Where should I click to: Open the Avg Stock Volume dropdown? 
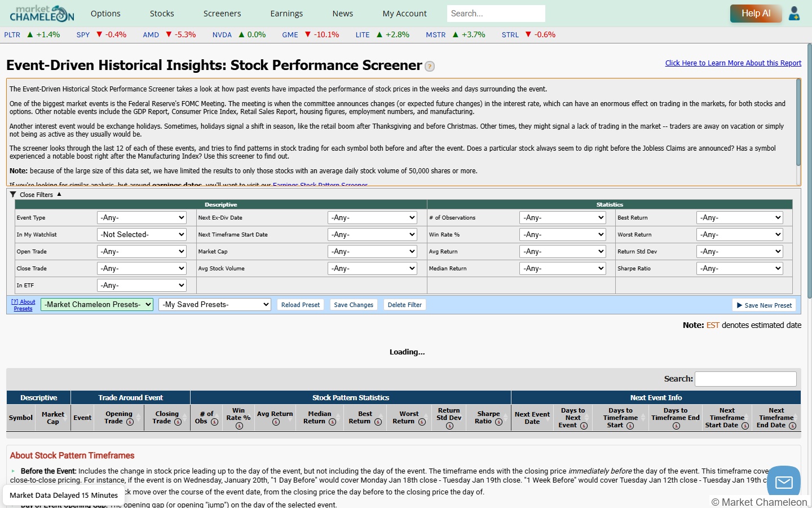coord(372,268)
